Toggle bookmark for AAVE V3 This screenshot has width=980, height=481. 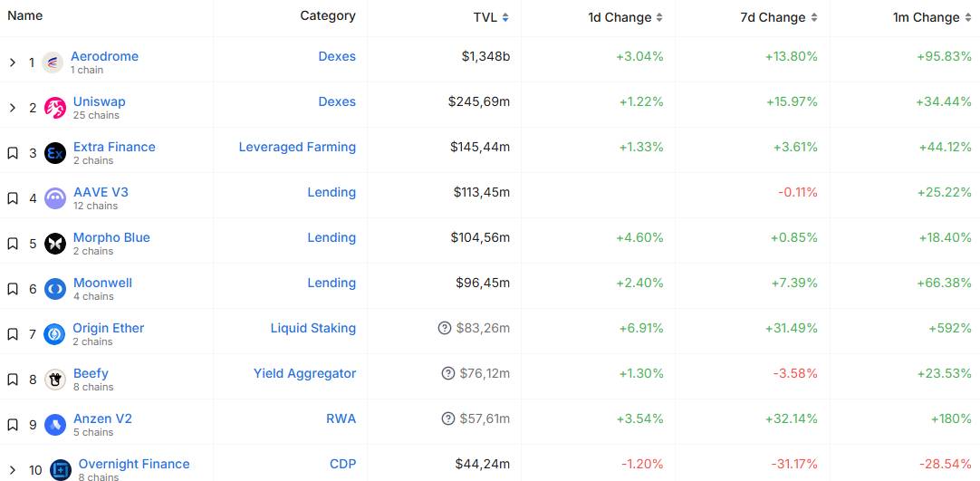pos(13,198)
